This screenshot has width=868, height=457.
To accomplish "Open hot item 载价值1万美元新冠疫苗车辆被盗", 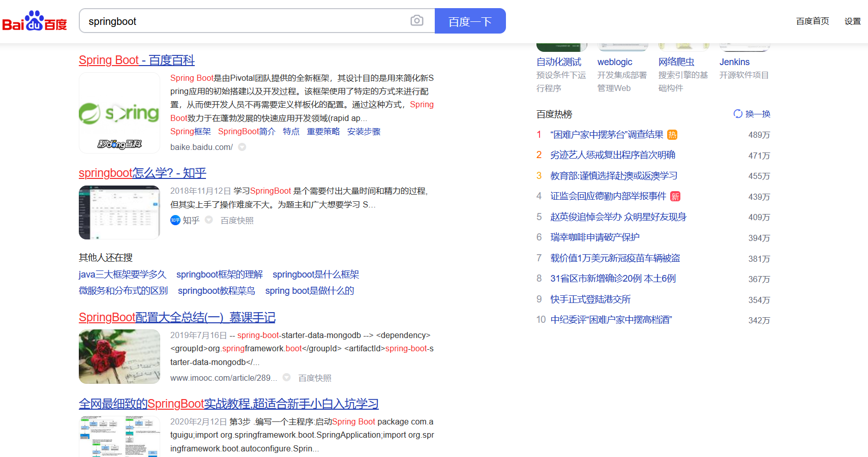I will point(615,258).
